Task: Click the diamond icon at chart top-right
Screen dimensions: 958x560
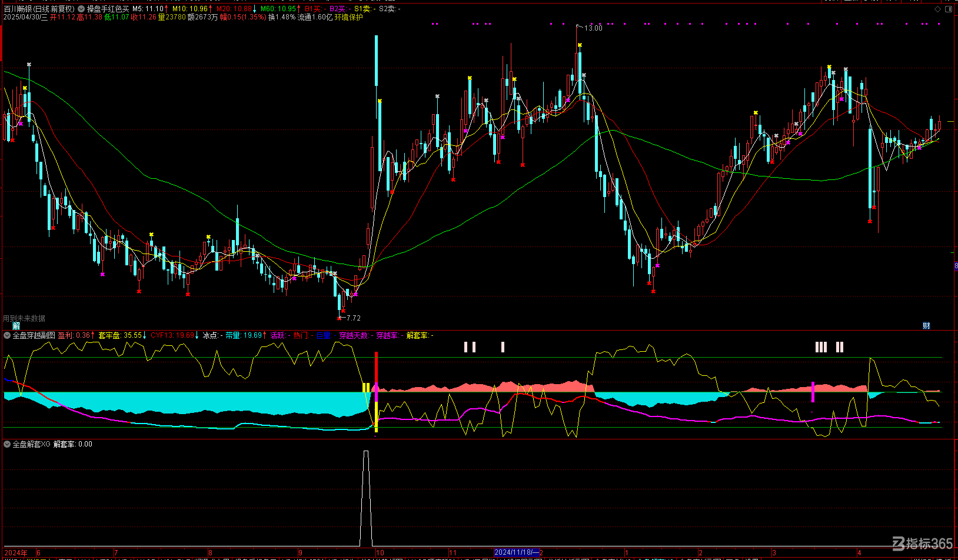Action: [x=937, y=9]
